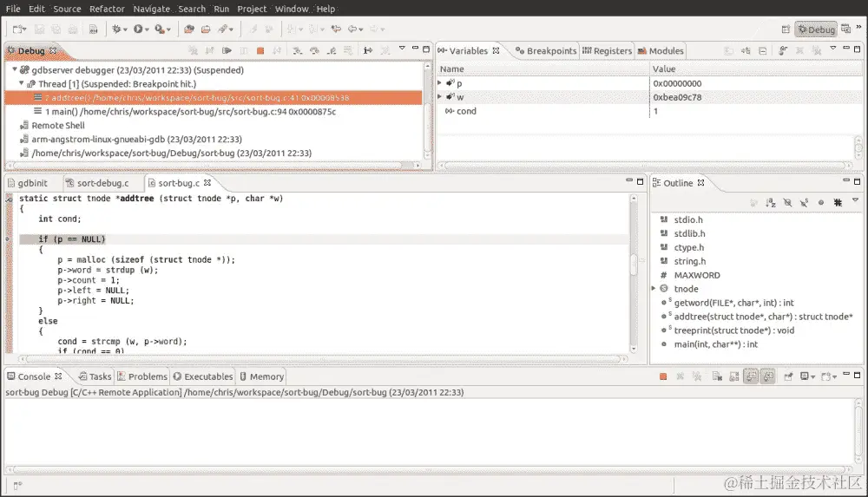The image size is (868, 497).
Task: Click the Console red Terminate icon
Action: coord(663,376)
